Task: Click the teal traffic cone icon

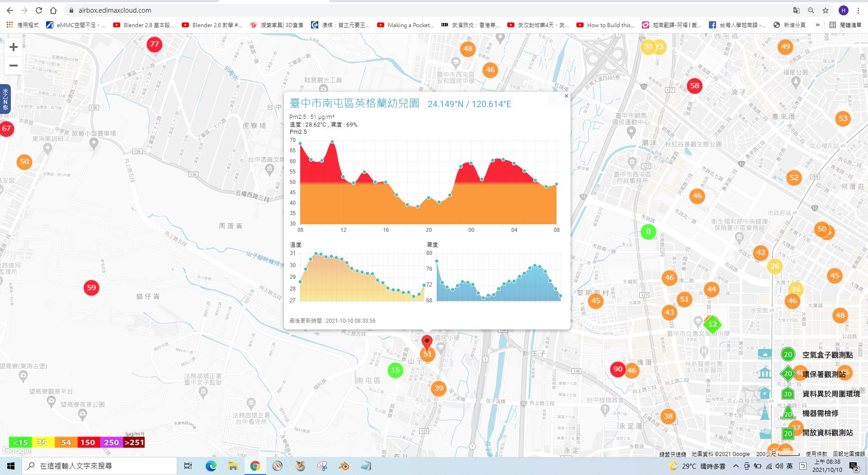Action: 765,413
